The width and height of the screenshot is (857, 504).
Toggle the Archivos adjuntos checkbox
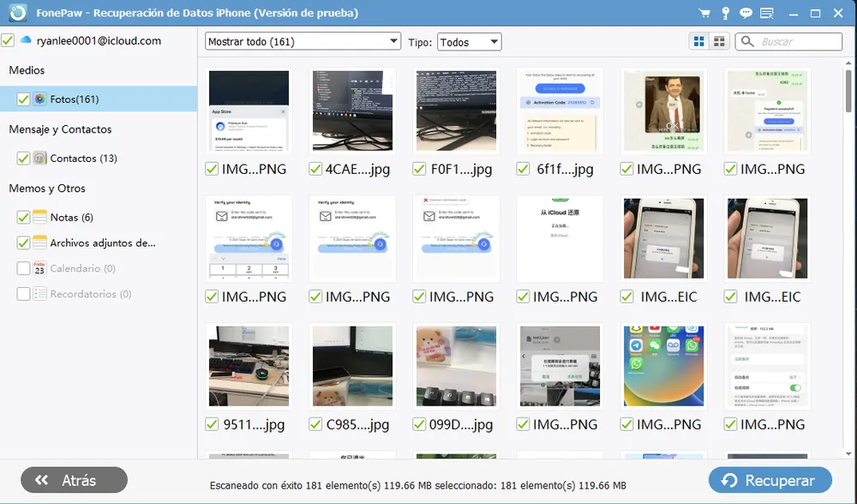[23, 243]
